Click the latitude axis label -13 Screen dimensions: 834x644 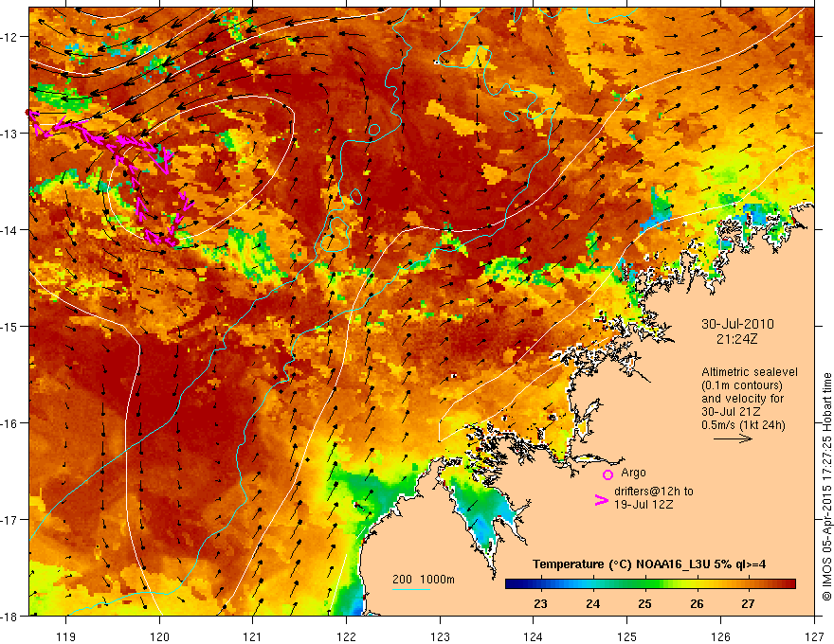click(x=9, y=134)
